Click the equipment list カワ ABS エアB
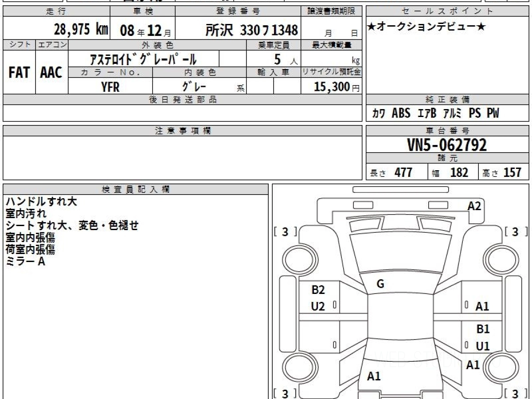532x399 pixels. tap(436, 113)
